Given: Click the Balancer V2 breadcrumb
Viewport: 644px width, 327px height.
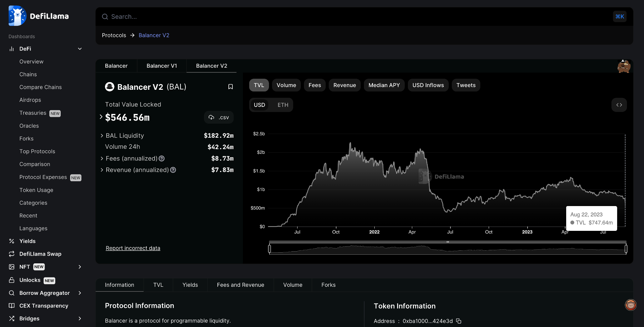Looking at the screenshot, I should click(154, 35).
